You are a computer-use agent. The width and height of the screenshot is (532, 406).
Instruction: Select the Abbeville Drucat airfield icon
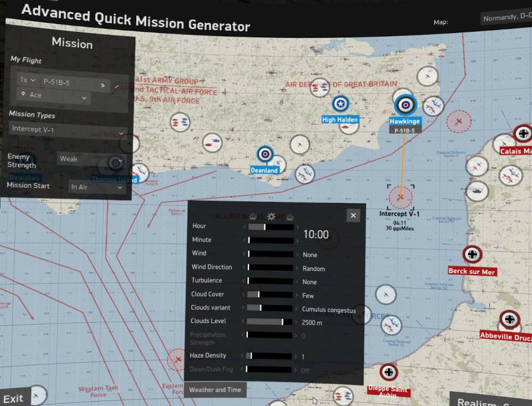click(510, 319)
